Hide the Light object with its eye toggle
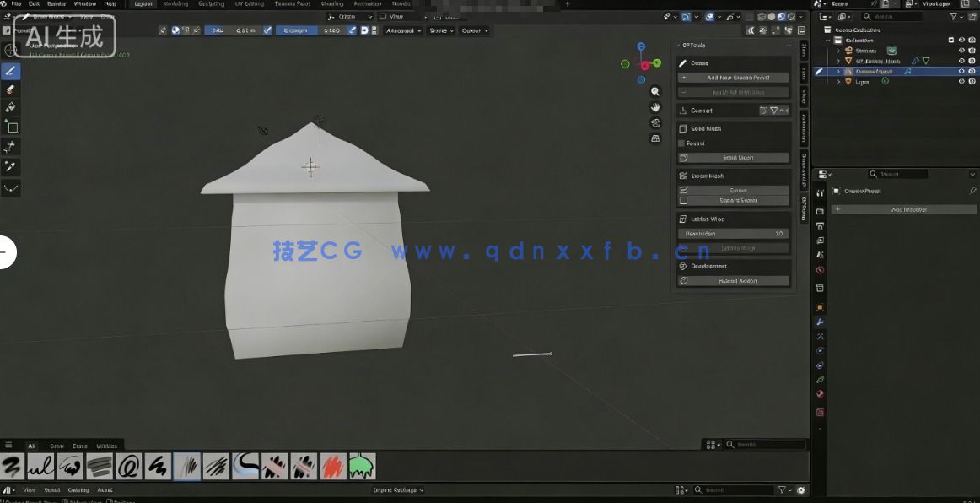This screenshot has width=980, height=503. point(961,81)
